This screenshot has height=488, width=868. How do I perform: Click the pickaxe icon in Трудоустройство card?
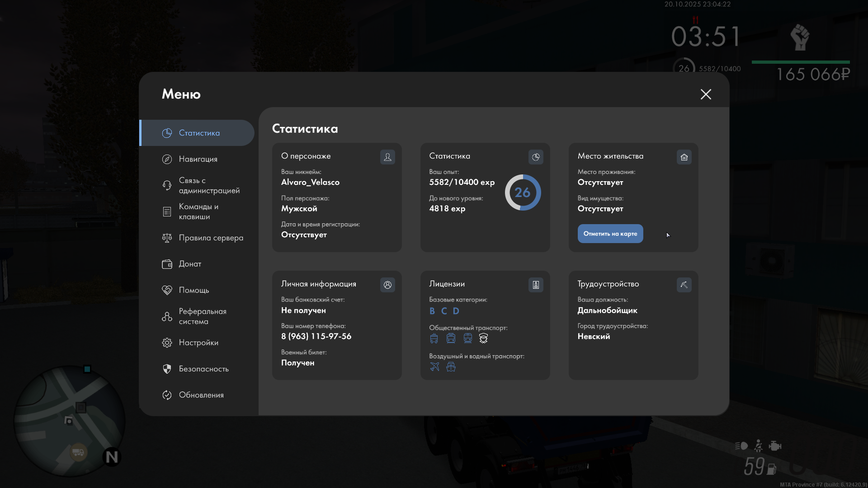pyautogui.click(x=684, y=285)
